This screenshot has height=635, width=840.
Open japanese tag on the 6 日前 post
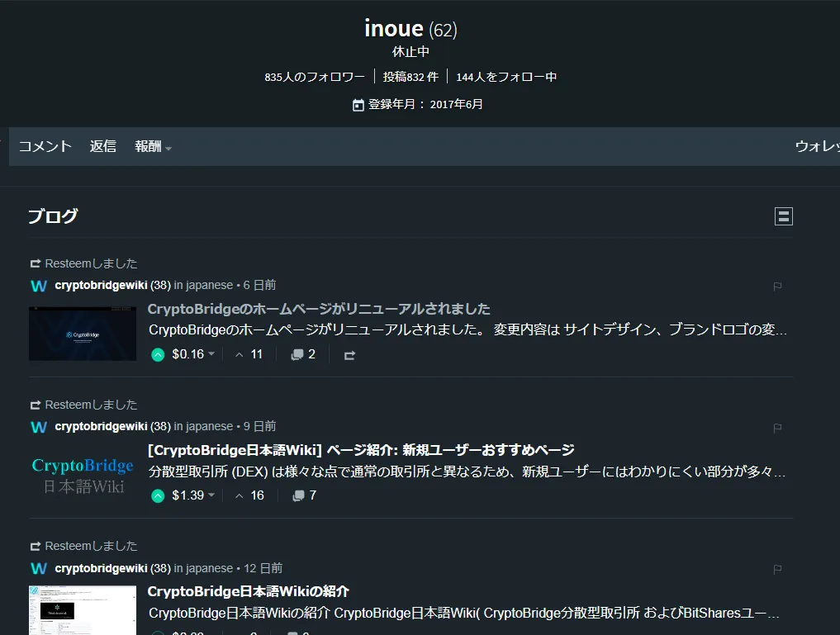coord(210,286)
